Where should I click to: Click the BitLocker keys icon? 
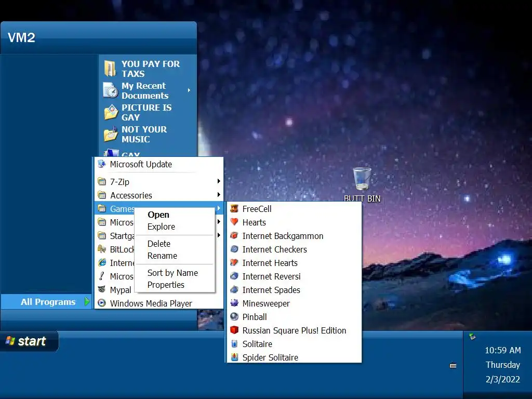(x=102, y=249)
